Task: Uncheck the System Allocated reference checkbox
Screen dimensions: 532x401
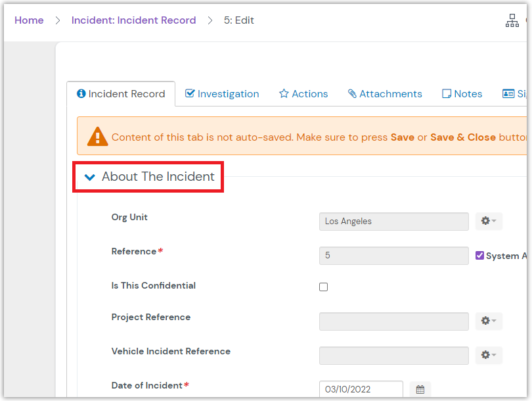Action: (479, 255)
